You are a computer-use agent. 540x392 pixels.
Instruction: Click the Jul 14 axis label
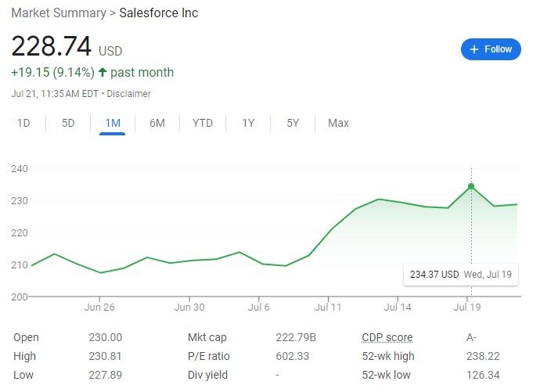click(x=398, y=307)
